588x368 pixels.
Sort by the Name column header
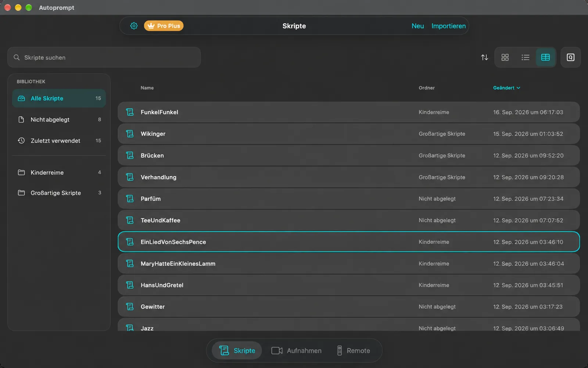pos(147,88)
